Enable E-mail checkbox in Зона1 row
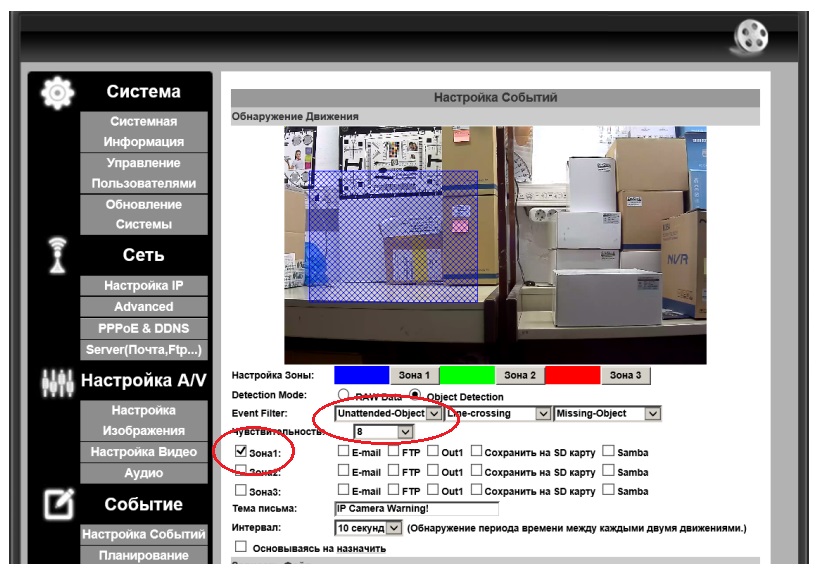Image resolution: width=818 pixels, height=576 pixels. click(343, 450)
